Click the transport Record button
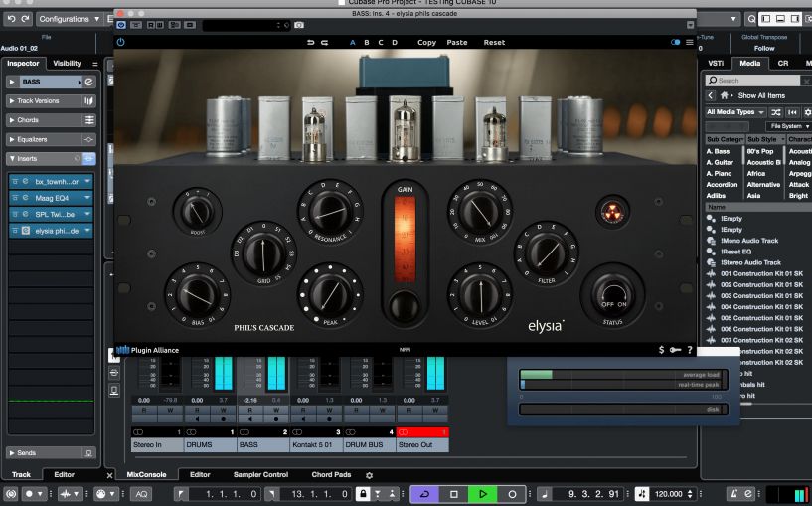This screenshot has height=506, width=812. tap(512, 494)
